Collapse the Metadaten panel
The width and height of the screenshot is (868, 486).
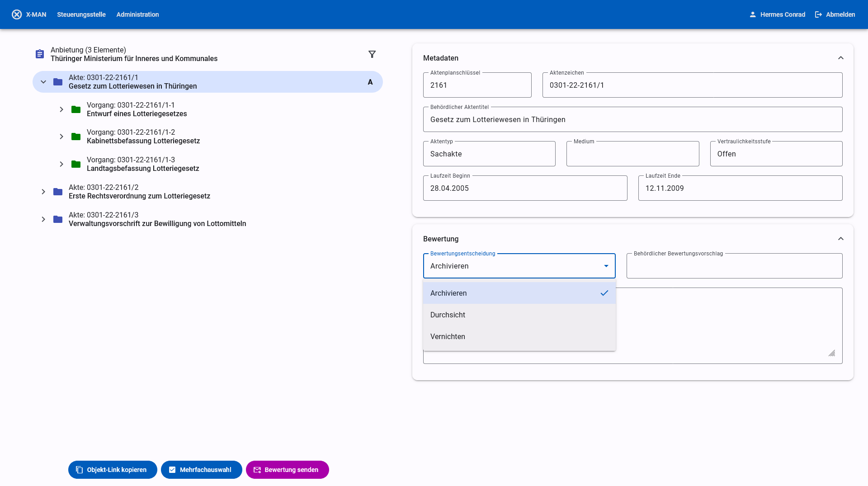click(x=841, y=58)
